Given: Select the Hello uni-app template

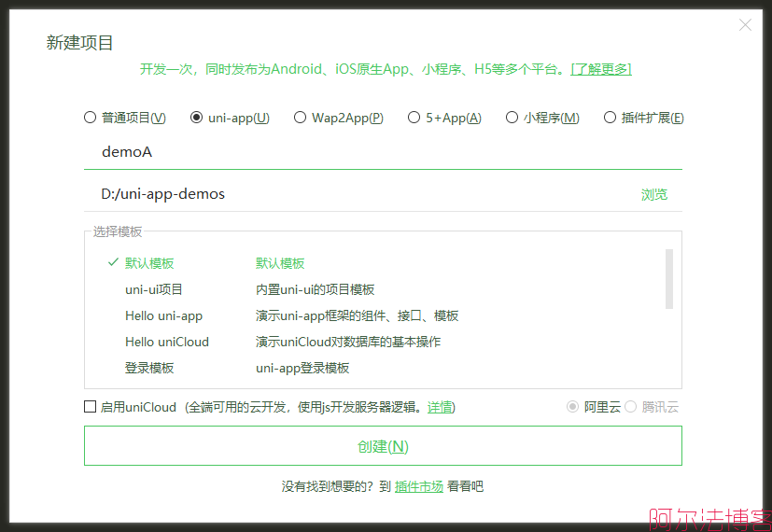Looking at the screenshot, I should pyautogui.click(x=164, y=316).
